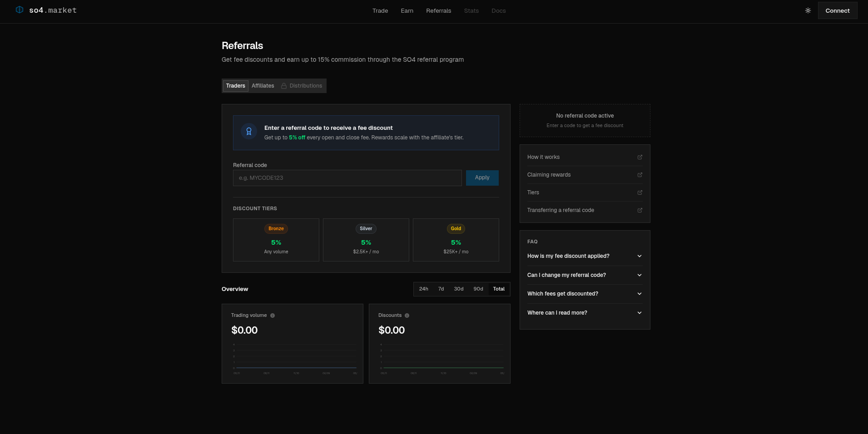Click the DISCOUNT TIERS heading
The width and height of the screenshot is (868, 434).
pyautogui.click(x=255, y=208)
